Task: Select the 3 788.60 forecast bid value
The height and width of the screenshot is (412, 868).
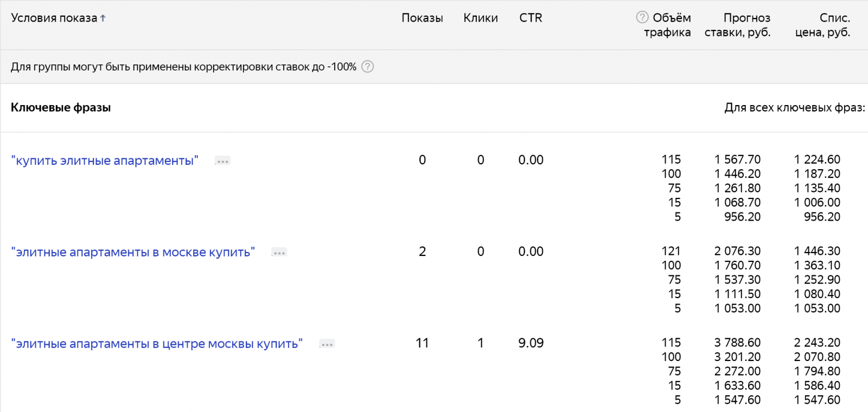Action: coord(737,343)
